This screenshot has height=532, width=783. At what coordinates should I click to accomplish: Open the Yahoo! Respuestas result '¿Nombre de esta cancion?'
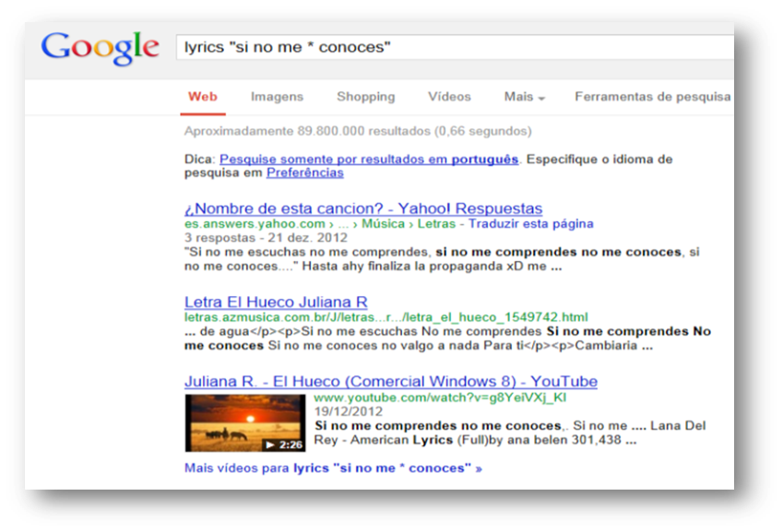pos(364,207)
